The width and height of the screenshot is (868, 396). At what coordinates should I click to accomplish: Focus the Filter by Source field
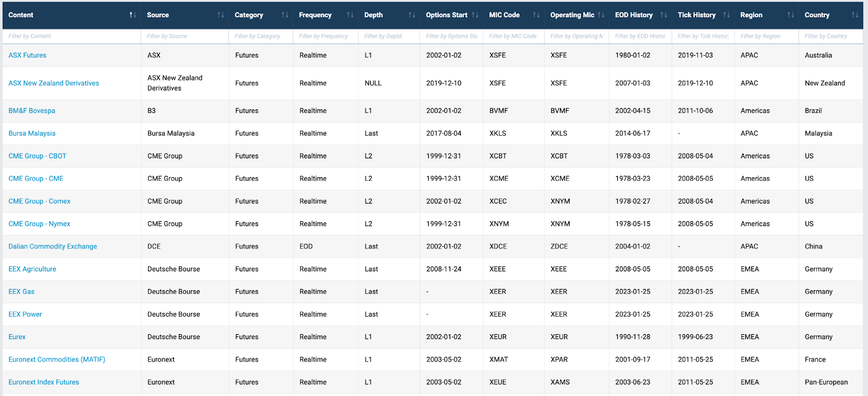tap(185, 36)
